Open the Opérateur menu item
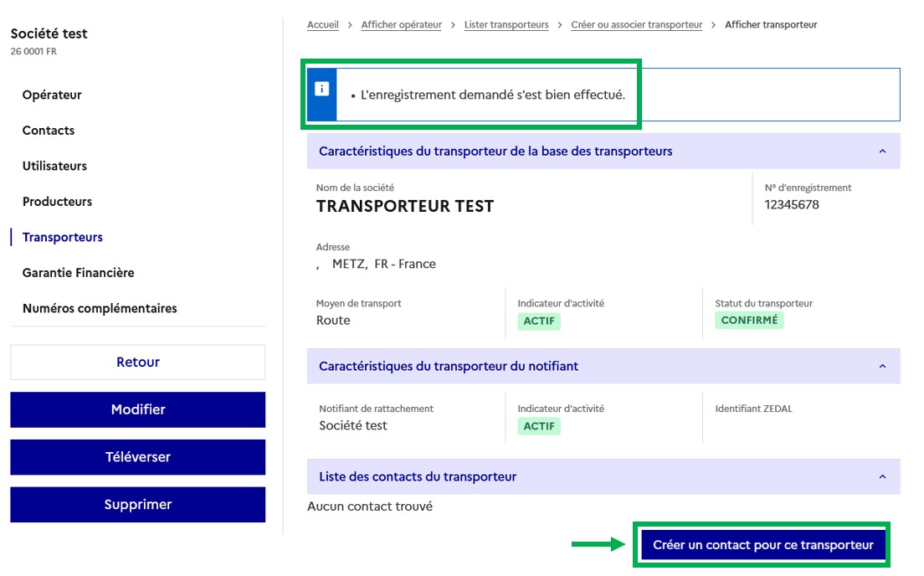 (x=52, y=95)
